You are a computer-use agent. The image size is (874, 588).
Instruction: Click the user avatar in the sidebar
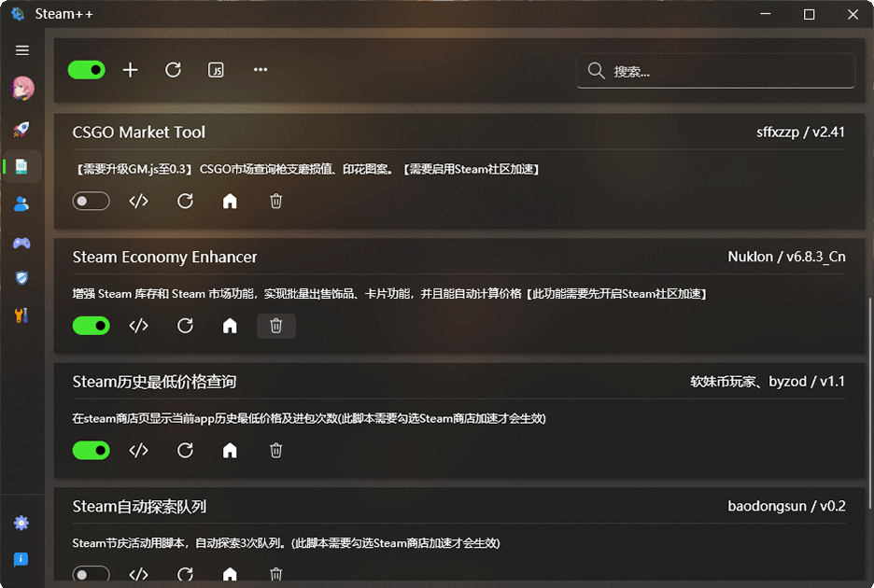pyautogui.click(x=22, y=89)
